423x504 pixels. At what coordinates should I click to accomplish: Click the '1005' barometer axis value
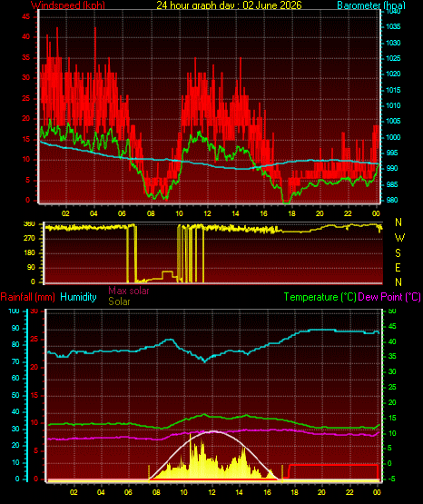click(393, 121)
